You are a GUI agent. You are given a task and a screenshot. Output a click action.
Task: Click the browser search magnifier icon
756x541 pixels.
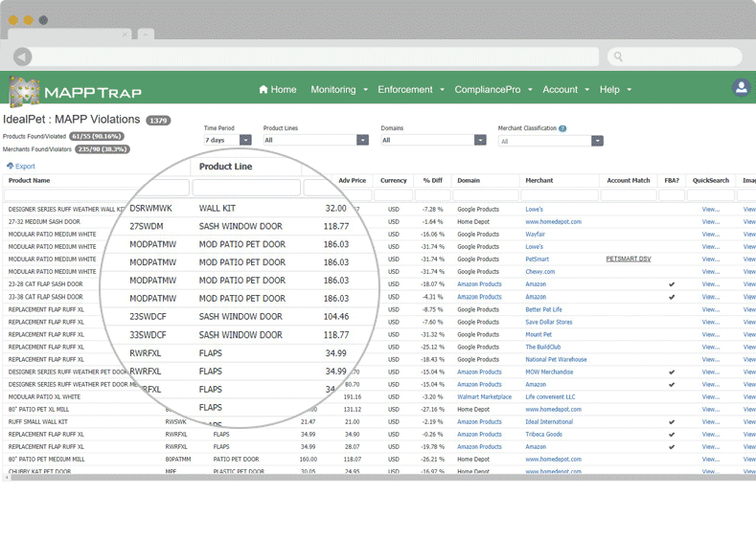[x=618, y=56]
